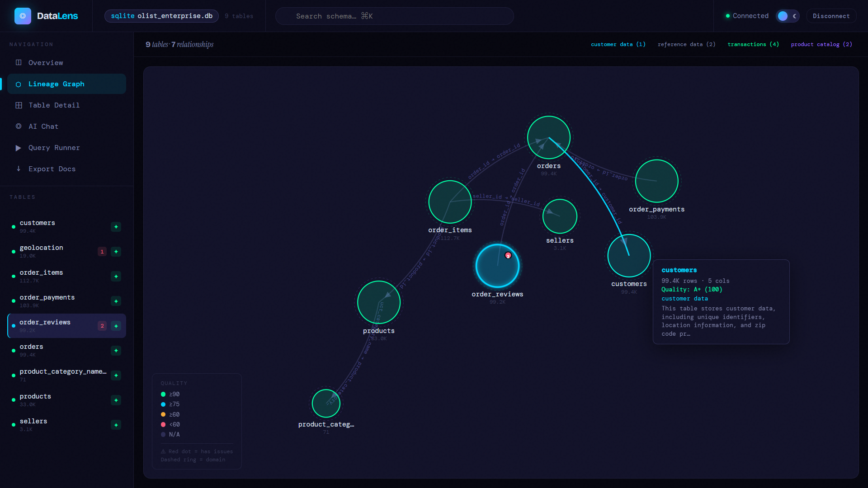Click the products node in the graph
The image size is (868, 488).
tap(379, 302)
